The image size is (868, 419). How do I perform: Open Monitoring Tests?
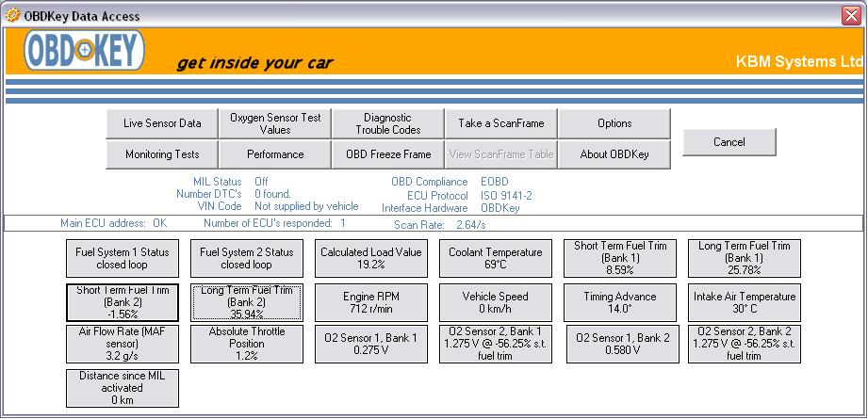(162, 154)
